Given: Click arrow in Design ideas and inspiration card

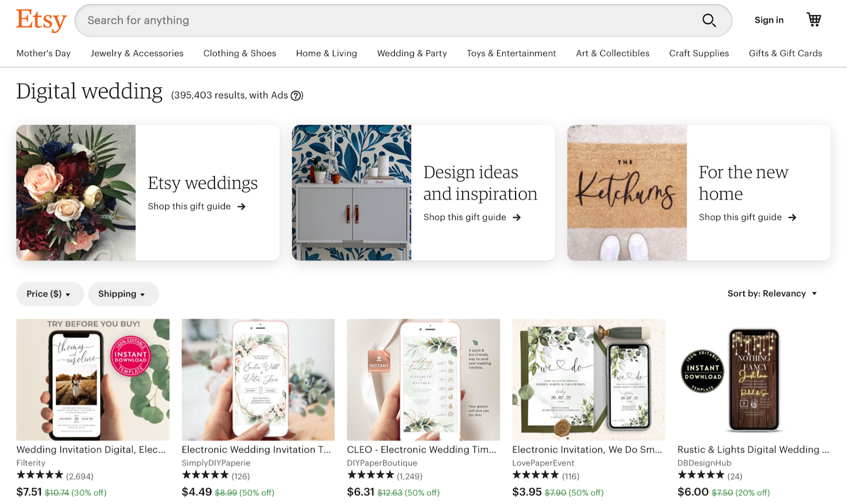Looking at the screenshot, I should coord(517,218).
